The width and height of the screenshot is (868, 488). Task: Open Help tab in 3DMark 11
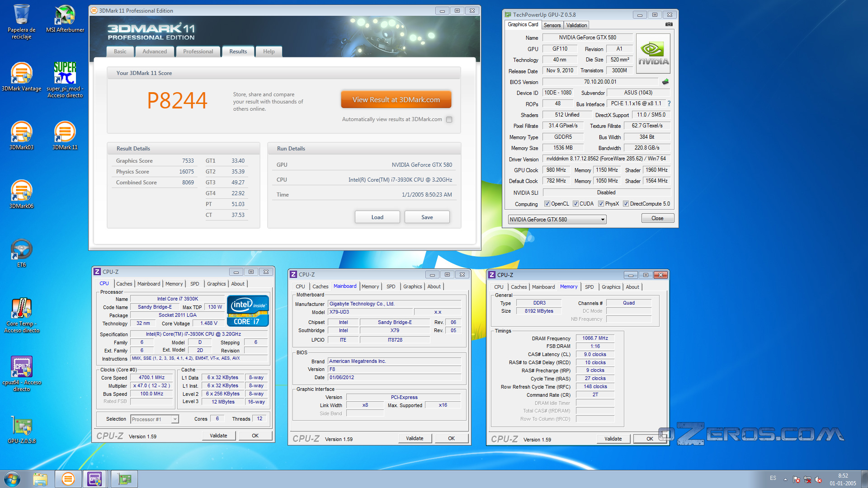click(269, 52)
